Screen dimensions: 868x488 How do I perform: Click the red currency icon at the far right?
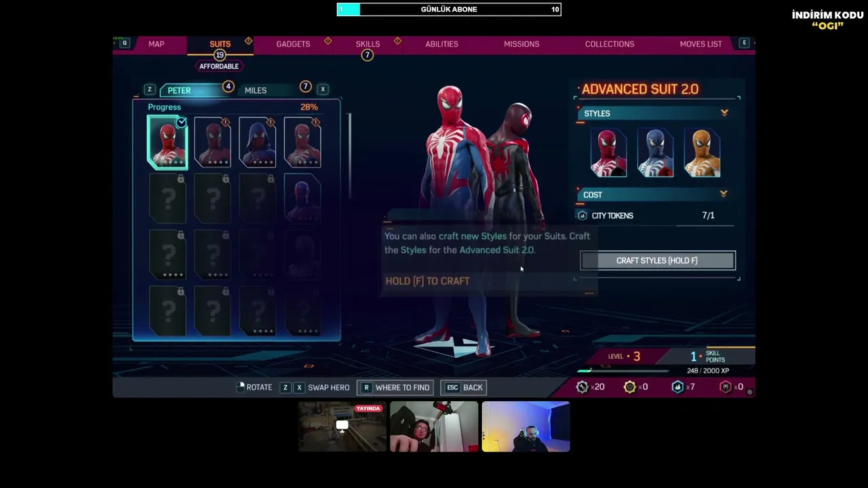pyautogui.click(x=726, y=387)
